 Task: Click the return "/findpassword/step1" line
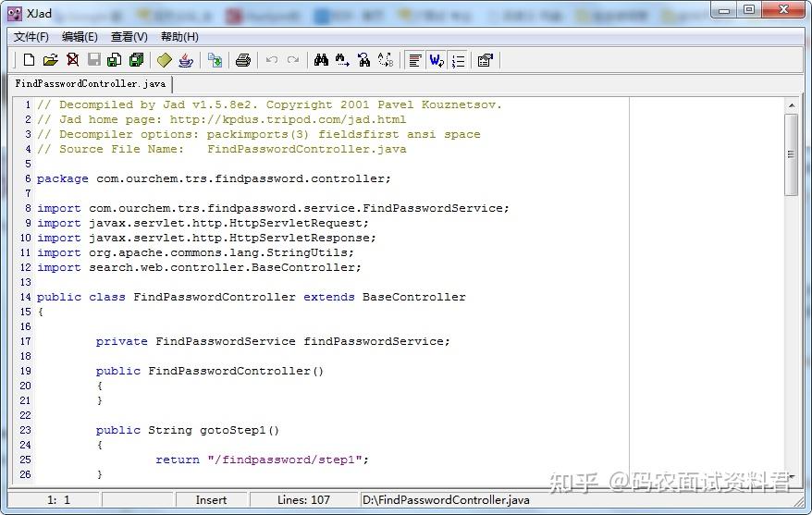click(262, 460)
